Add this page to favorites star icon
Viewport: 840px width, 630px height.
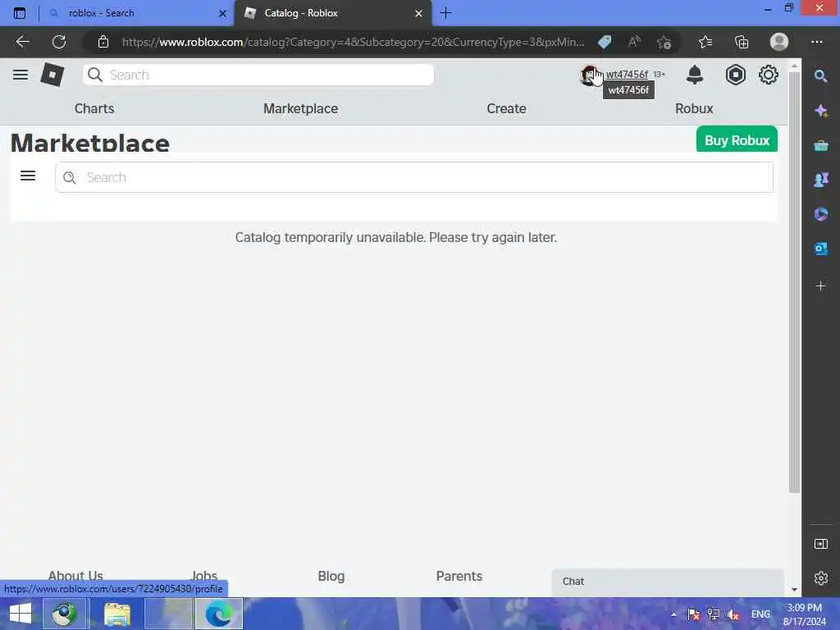[x=664, y=42]
